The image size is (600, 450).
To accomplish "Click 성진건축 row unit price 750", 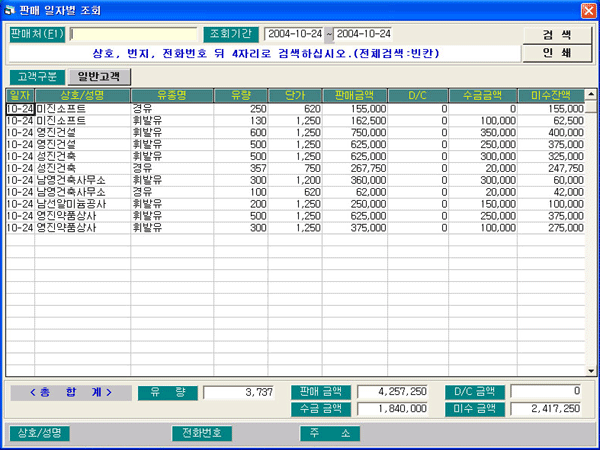I will pyautogui.click(x=295, y=168).
